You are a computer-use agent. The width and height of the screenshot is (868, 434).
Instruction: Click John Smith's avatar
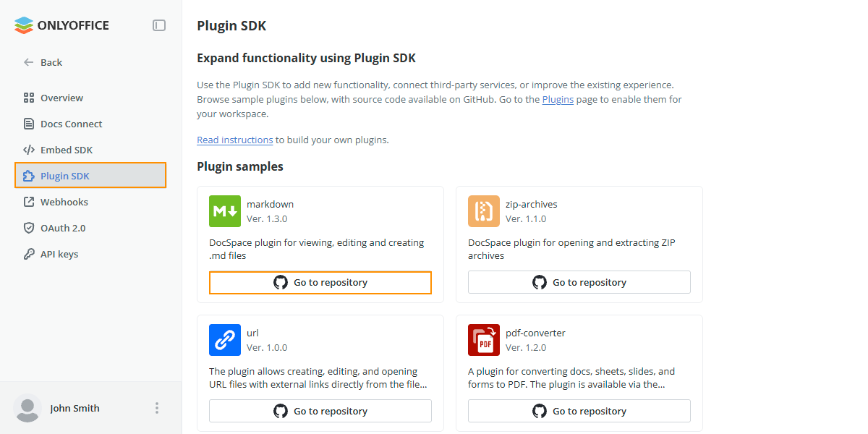27,408
